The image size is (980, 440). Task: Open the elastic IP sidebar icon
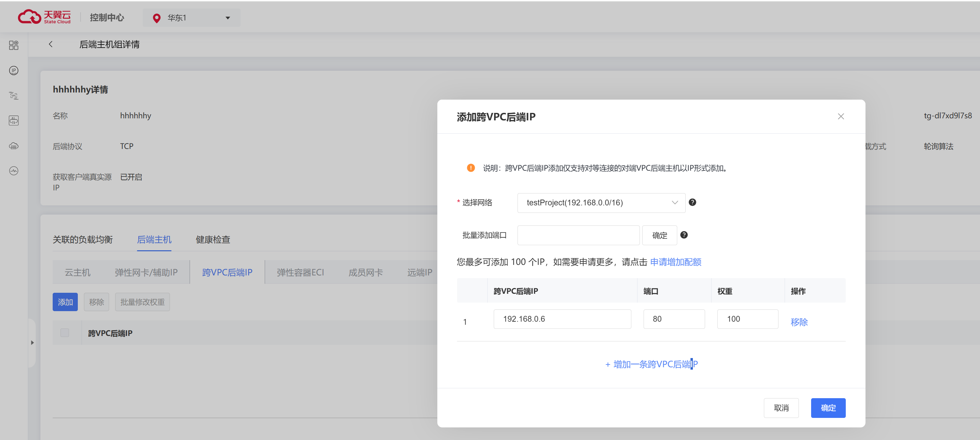(14, 70)
